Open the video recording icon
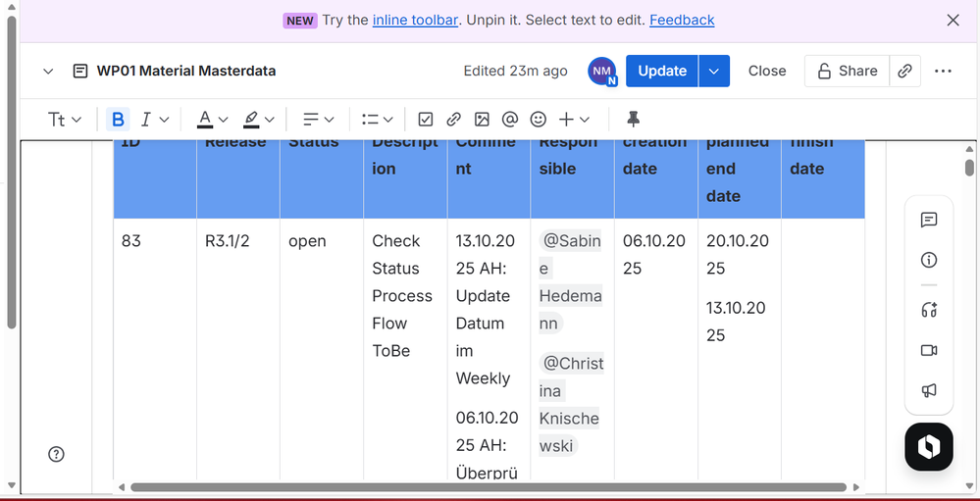This screenshot has width=980, height=501. click(929, 350)
